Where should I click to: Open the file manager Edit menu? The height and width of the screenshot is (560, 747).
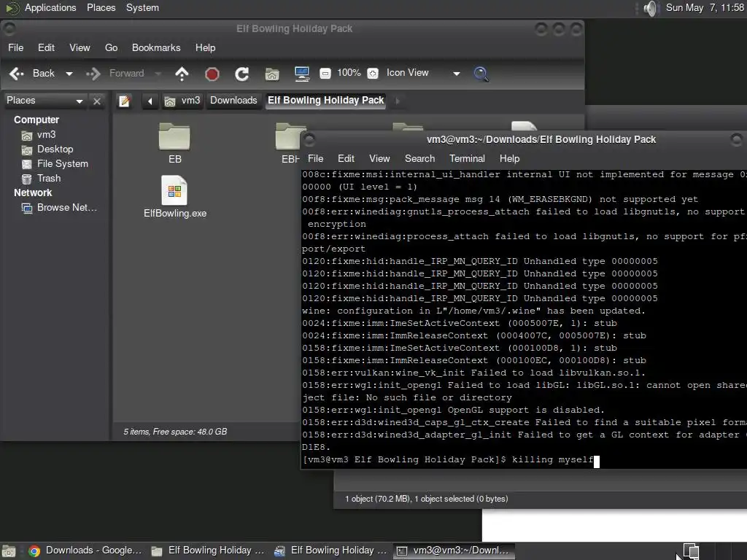point(46,47)
